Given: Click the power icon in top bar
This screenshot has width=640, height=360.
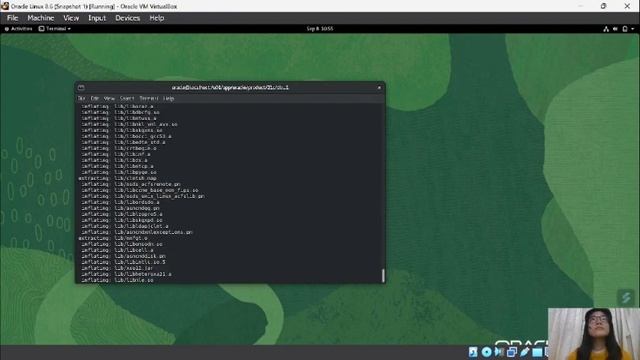Looking at the screenshot, I should click(625, 29).
